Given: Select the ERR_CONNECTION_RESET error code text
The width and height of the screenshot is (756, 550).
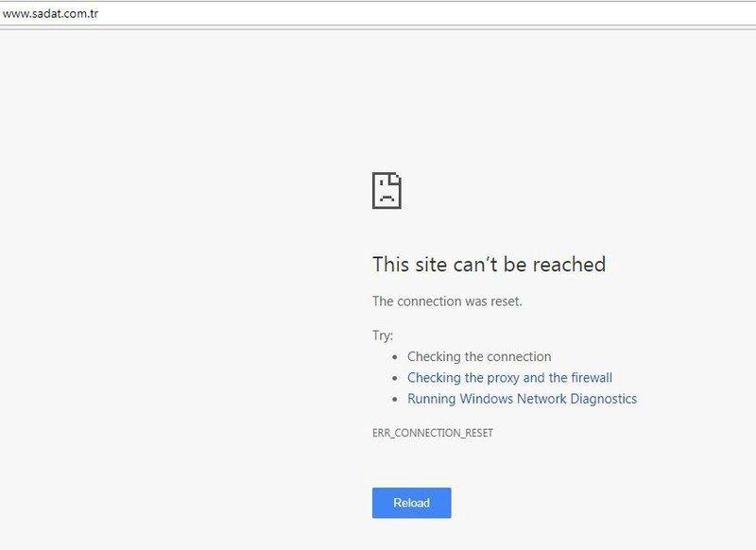Looking at the screenshot, I should 433,433.
